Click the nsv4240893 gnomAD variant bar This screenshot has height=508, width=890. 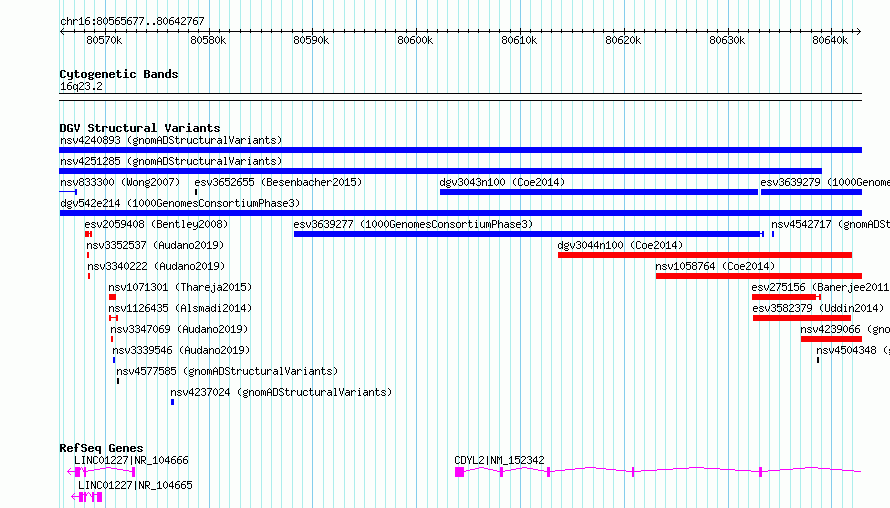460,150
